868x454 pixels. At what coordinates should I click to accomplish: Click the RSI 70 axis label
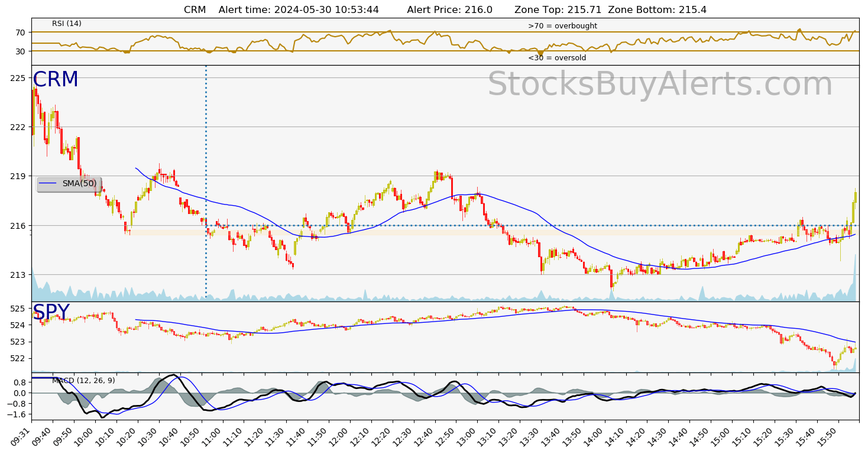(20, 33)
